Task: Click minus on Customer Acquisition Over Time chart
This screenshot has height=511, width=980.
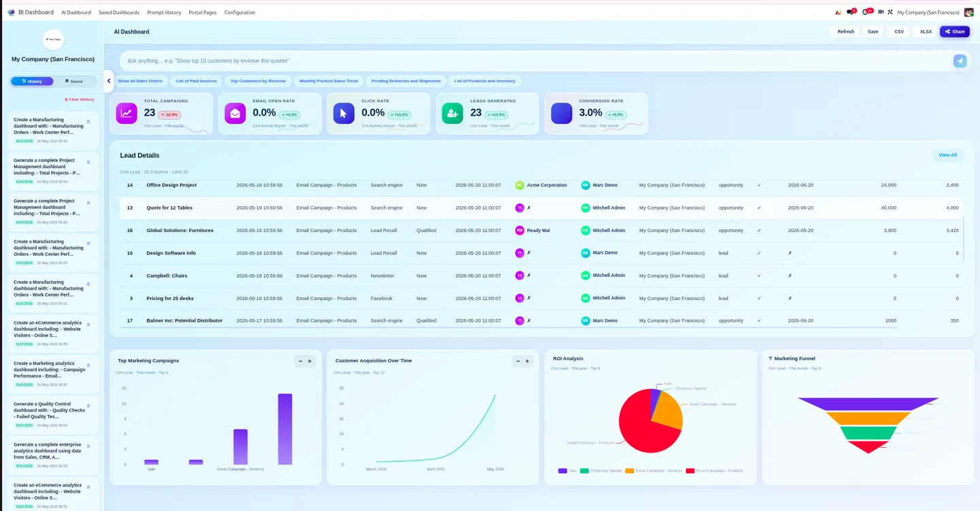Action: click(x=518, y=361)
